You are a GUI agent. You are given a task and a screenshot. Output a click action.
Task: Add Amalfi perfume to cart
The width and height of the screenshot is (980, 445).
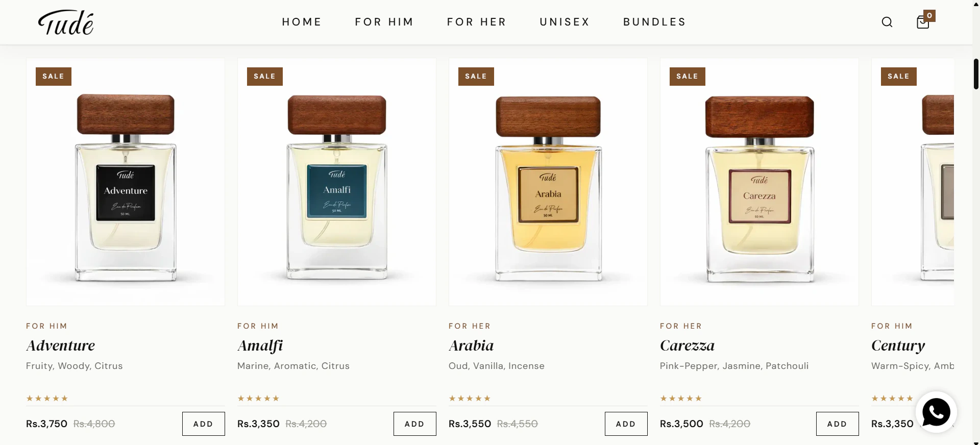414,424
